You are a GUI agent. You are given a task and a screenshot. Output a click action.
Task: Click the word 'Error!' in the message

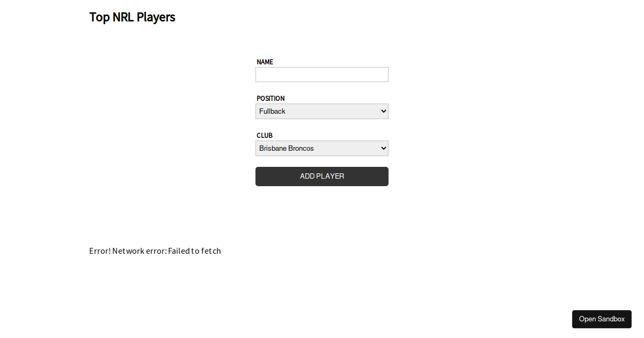tap(100, 251)
